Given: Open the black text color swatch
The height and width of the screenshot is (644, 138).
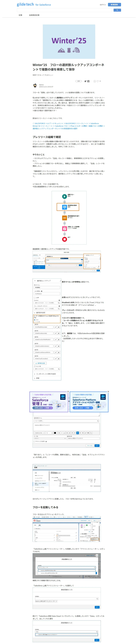Looking at the screenshot, I should tap(55, 433).
